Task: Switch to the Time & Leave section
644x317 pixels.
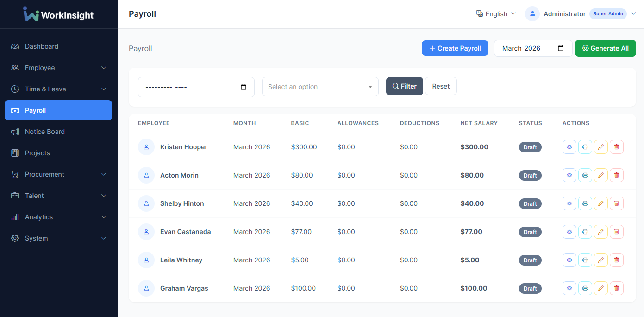Action: [x=44, y=89]
